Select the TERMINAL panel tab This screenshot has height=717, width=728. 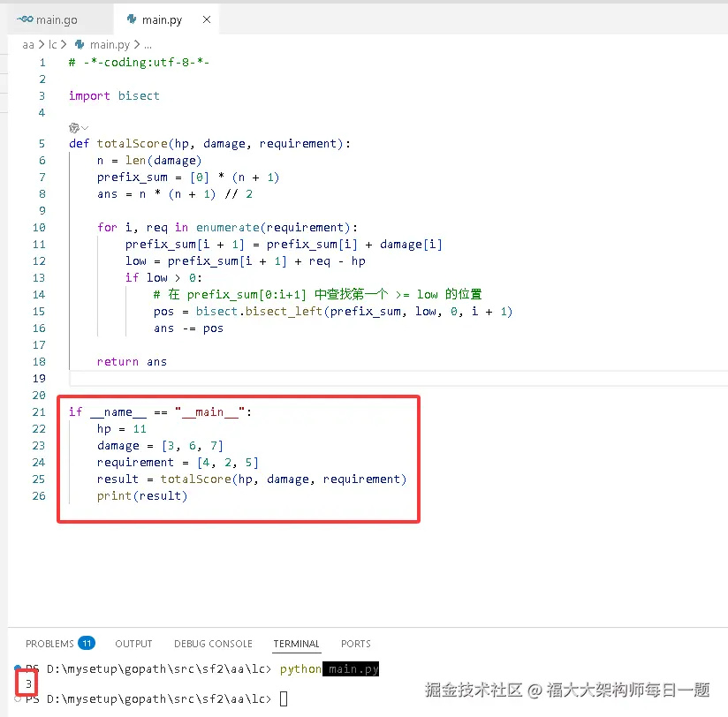click(x=296, y=644)
